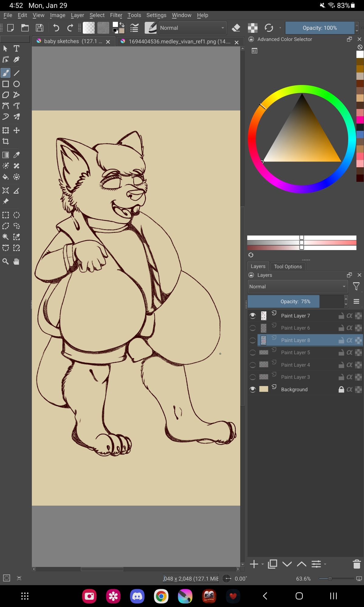Open the layer filter funnel menu

pyautogui.click(x=356, y=286)
